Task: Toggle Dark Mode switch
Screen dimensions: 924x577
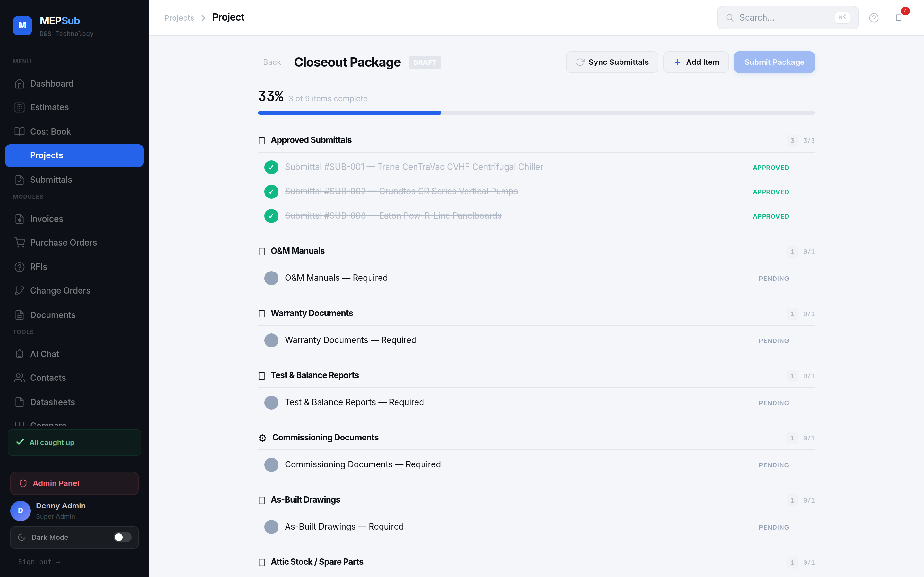Action: click(x=122, y=537)
